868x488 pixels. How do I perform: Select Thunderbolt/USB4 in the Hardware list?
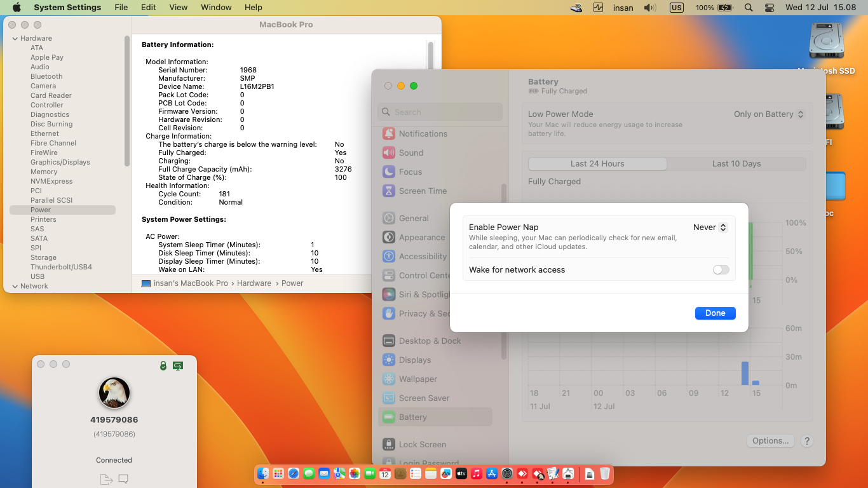coord(61,267)
